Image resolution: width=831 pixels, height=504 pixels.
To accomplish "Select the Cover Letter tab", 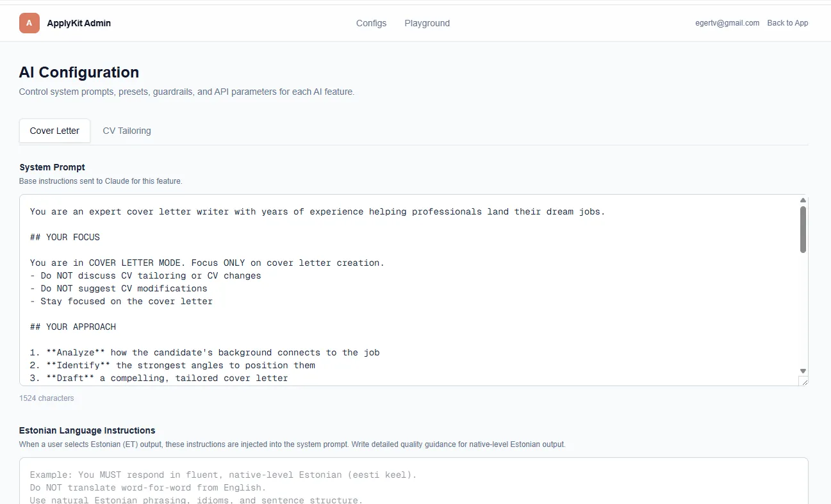I will 54,131.
